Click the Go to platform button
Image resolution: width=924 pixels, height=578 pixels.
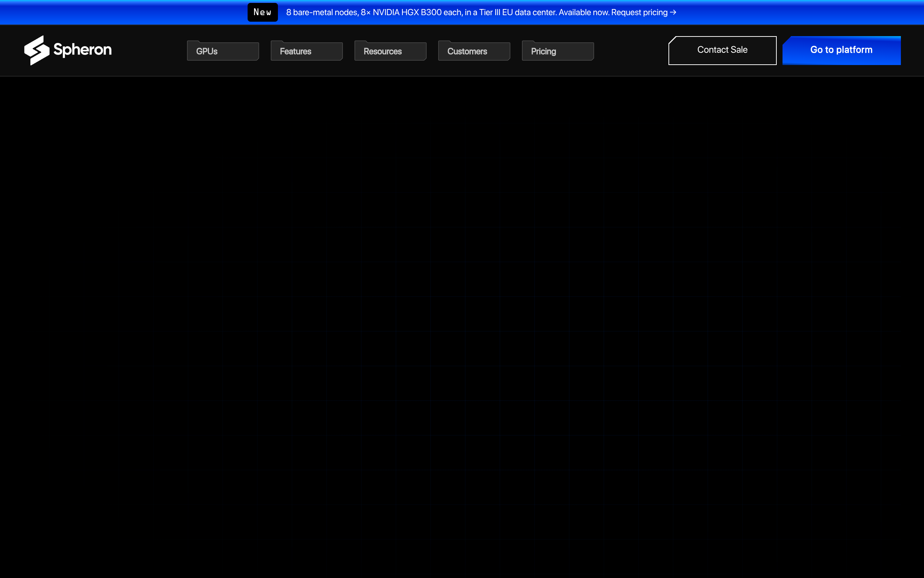point(842,51)
